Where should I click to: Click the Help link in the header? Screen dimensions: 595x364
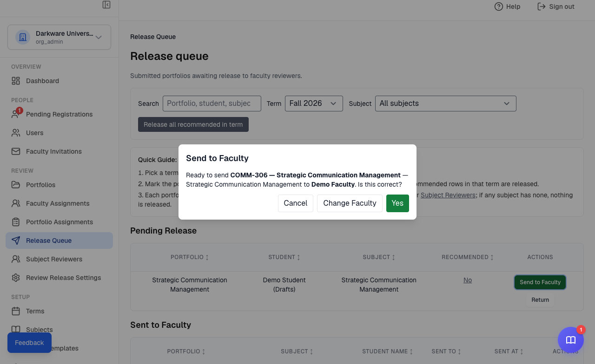click(507, 6)
